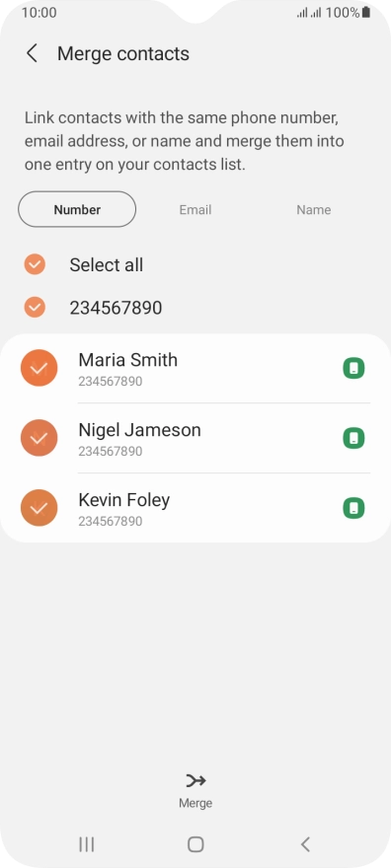Image resolution: width=391 pixels, height=868 pixels.
Task: Open recent apps from navigation bar
Action: coord(87,844)
